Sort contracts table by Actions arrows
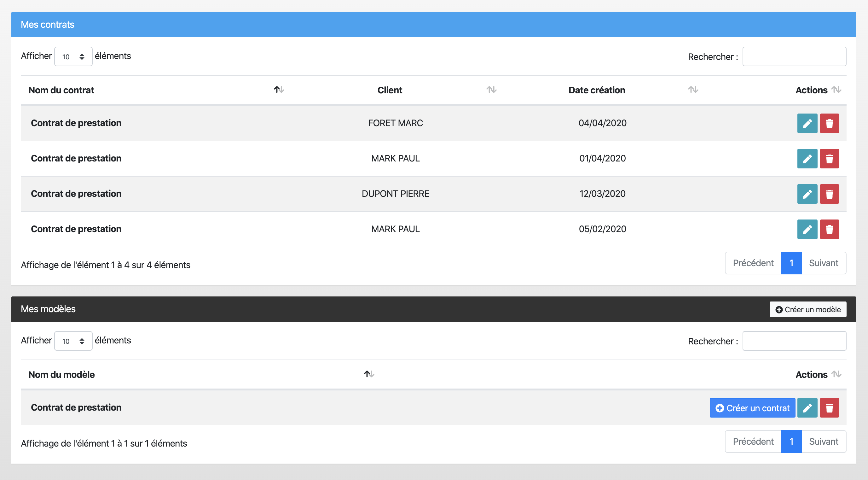868x480 pixels. (x=836, y=90)
